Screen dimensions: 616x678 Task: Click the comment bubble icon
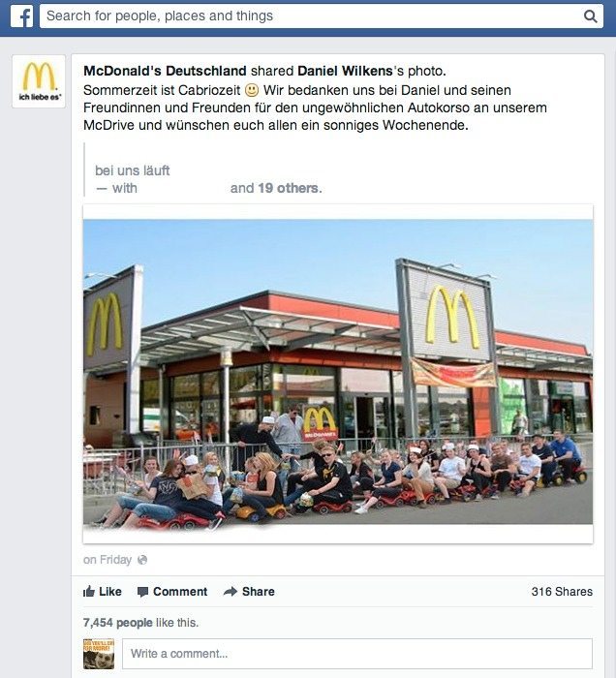coord(142,592)
